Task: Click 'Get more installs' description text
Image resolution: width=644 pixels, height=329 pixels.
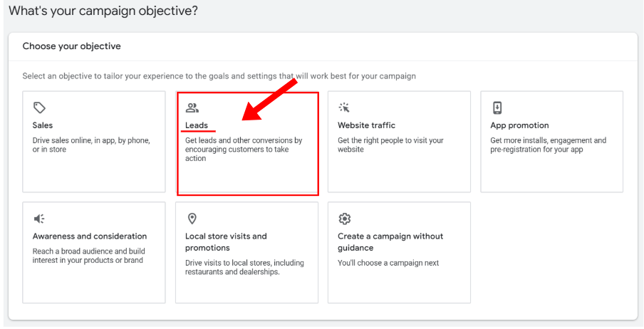Action: (548, 145)
